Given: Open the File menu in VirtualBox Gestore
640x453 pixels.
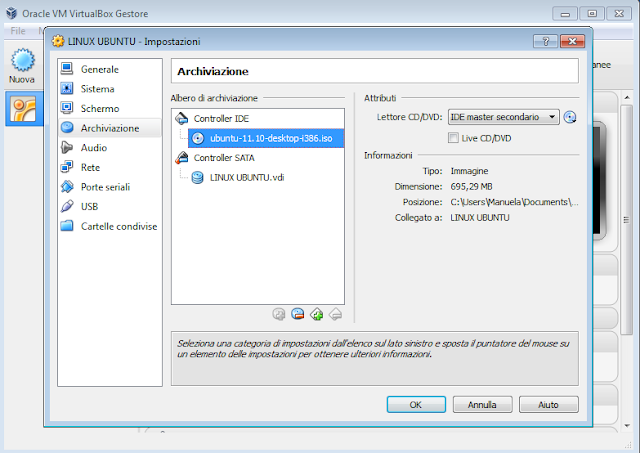Looking at the screenshot, I should (x=18, y=31).
